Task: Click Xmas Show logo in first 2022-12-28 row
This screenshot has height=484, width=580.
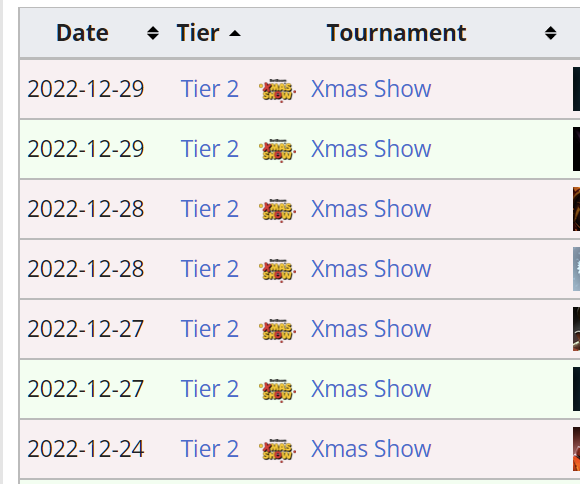Action: pos(277,210)
